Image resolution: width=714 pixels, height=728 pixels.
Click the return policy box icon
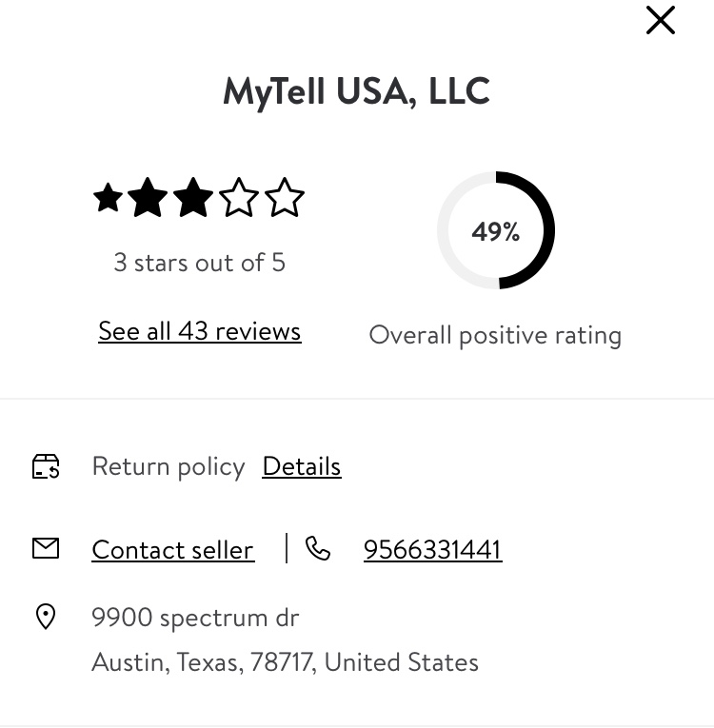click(46, 466)
